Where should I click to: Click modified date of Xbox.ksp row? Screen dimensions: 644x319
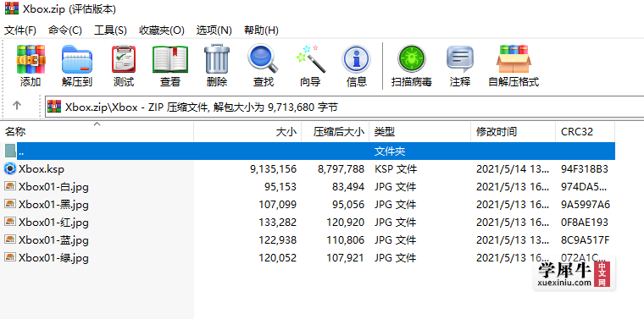pyautogui.click(x=513, y=169)
